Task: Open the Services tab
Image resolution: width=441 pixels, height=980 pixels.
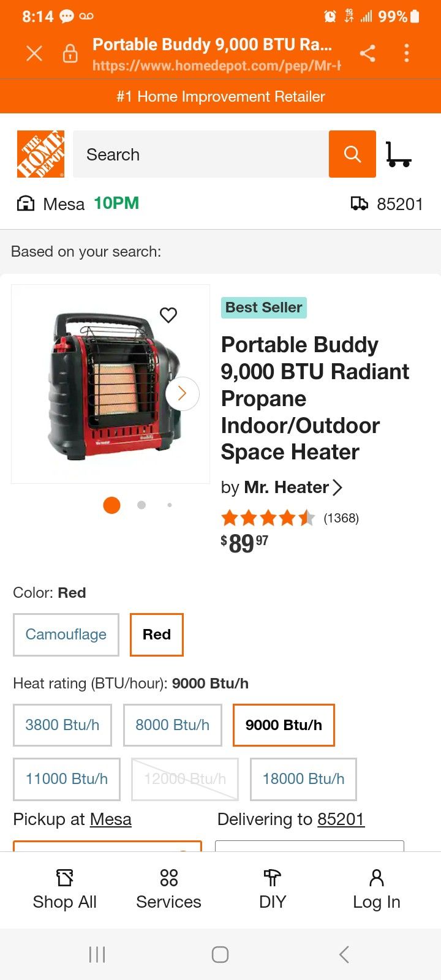Action: tap(168, 889)
